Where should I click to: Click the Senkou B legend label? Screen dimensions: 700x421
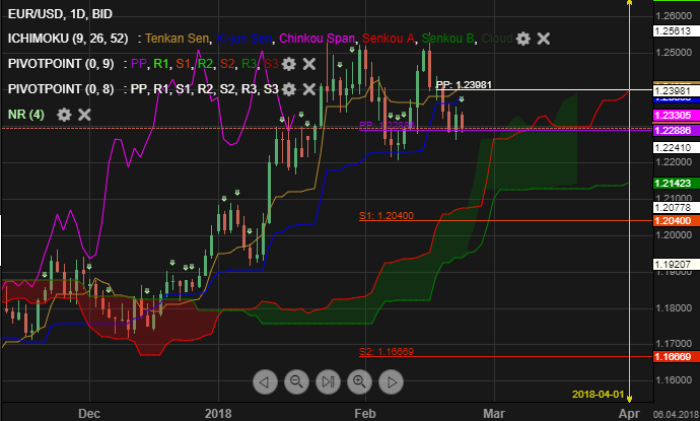(448, 38)
